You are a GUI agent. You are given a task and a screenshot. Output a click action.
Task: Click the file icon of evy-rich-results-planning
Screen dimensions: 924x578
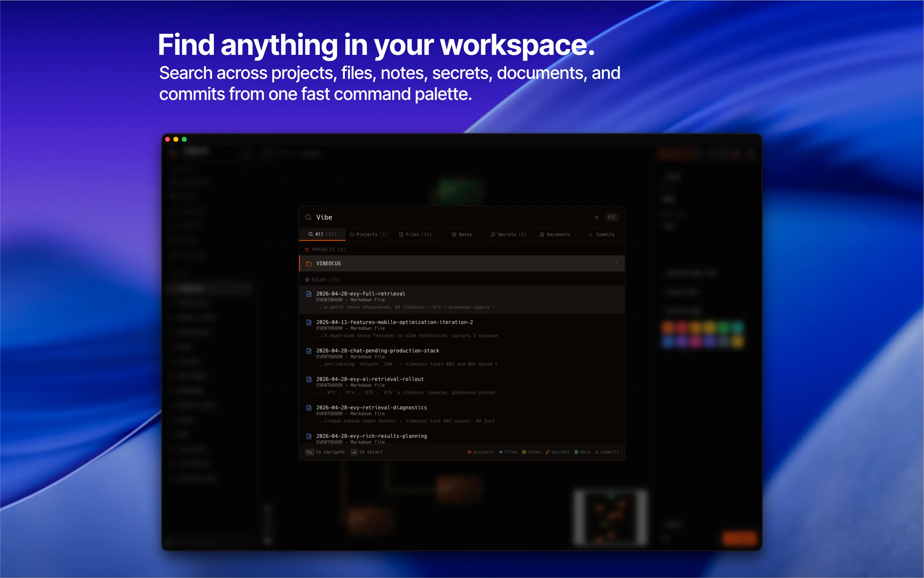[x=309, y=436]
